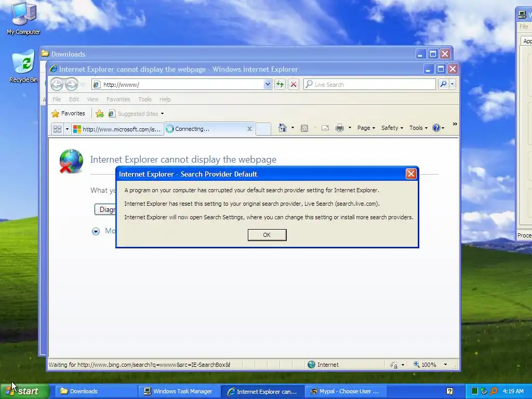Open search provider options dropdown

click(x=453, y=84)
